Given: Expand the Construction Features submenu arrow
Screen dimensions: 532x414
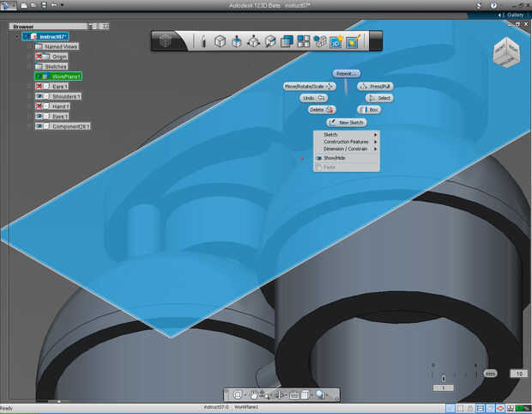Looking at the screenshot, I should click(x=375, y=142).
